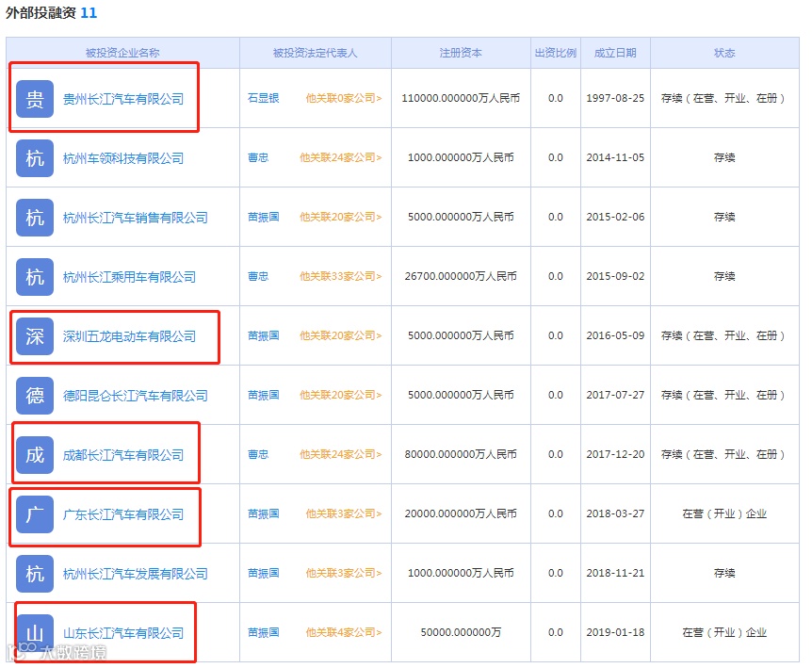Expand 他关联20家公司 in 杭州长江汽车销售 row
This screenshot has width=812, height=668.
coord(340,217)
